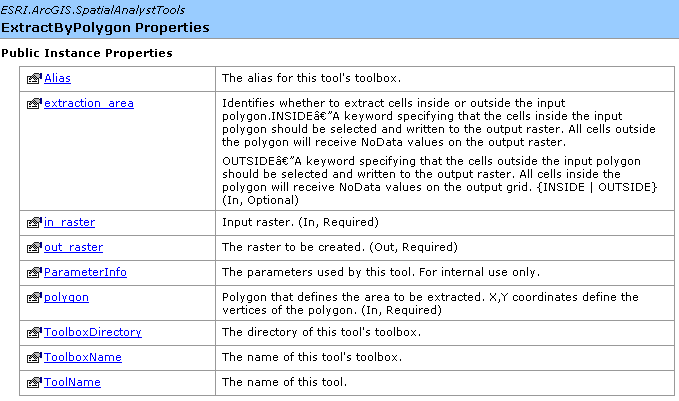Go to the polygon property page
The height and width of the screenshot is (401, 679).
click(66, 298)
